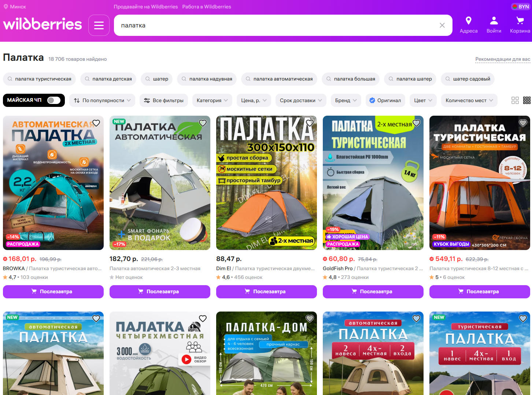Click the Продавайте на Wildberries link
This screenshot has width=532, height=395.
(x=146, y=7)
